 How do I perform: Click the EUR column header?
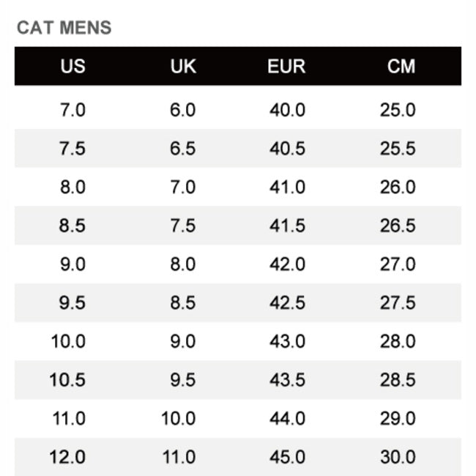[x=286, y=67]
